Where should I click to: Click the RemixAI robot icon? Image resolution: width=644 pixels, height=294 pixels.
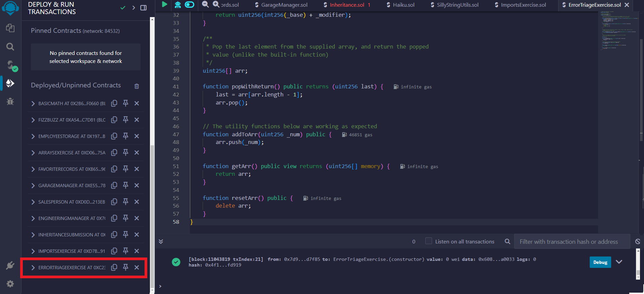tap(177, 4)
